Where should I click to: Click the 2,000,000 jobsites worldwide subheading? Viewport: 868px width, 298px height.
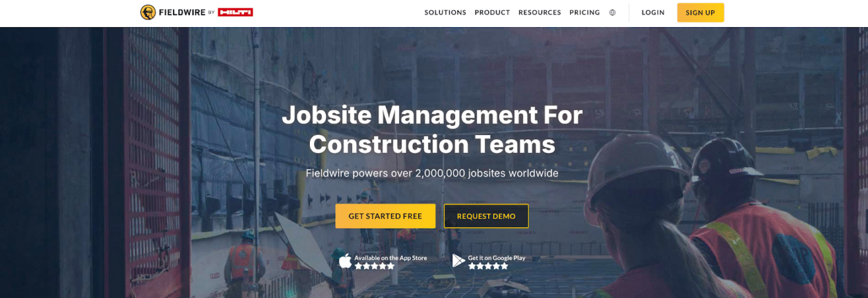432,173
